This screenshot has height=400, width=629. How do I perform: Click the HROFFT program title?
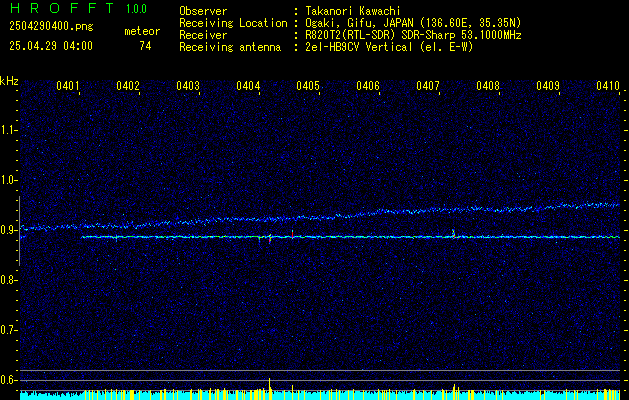62,8
